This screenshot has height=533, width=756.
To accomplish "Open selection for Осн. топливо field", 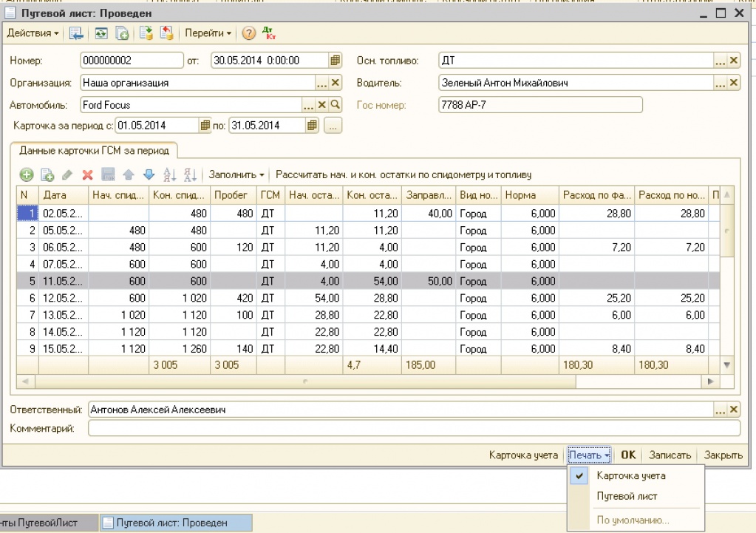I will 720,61.
